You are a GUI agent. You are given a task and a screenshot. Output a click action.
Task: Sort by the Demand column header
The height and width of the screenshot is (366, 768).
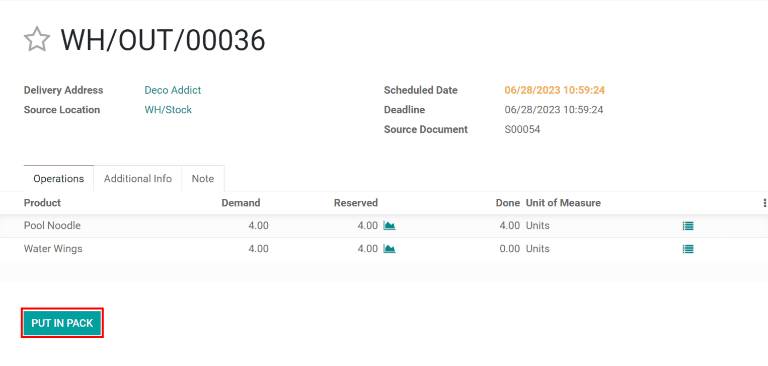point(240,203)
